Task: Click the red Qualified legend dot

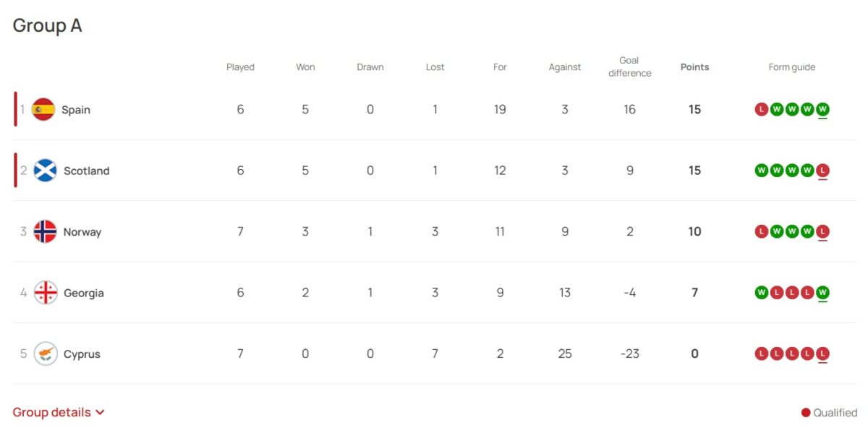Action: (806, 413)
